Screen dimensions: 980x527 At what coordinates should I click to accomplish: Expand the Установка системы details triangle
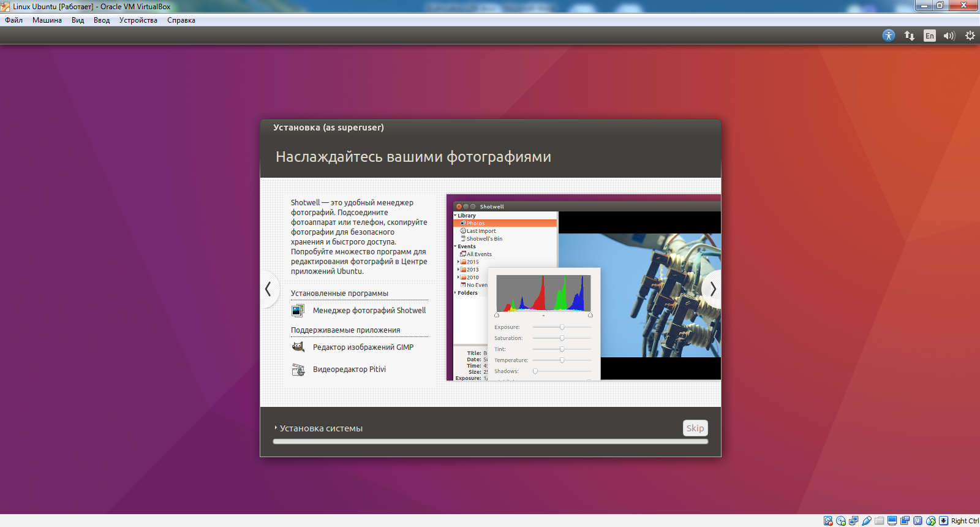click(x=276, y=428)
